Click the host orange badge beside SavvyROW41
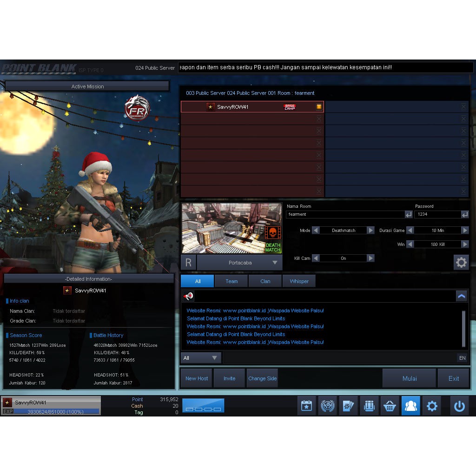Screen dimensions: 476x476 pos(319,106)
